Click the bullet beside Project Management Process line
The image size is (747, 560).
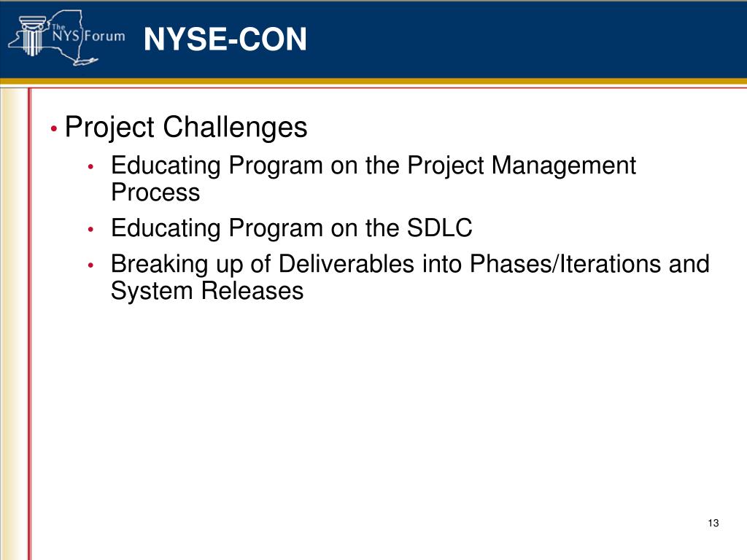coord(90,167)
